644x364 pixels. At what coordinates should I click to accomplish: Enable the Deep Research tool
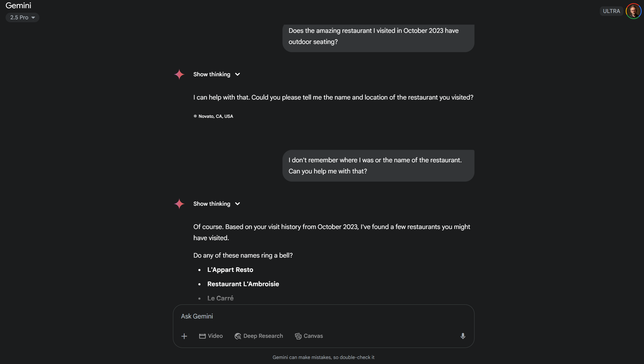point(259,336)
